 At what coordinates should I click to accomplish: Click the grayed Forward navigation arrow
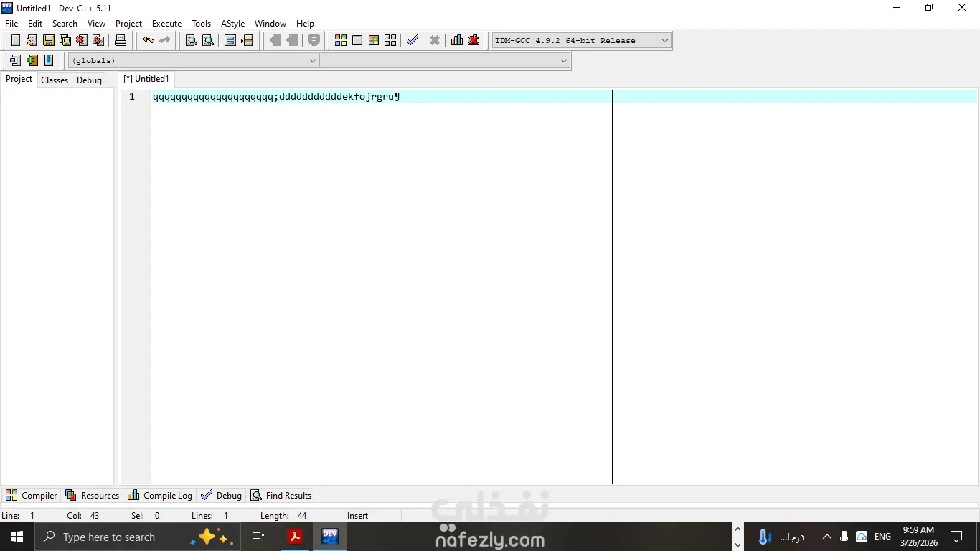pyautogui.click(x=292, y=40)
